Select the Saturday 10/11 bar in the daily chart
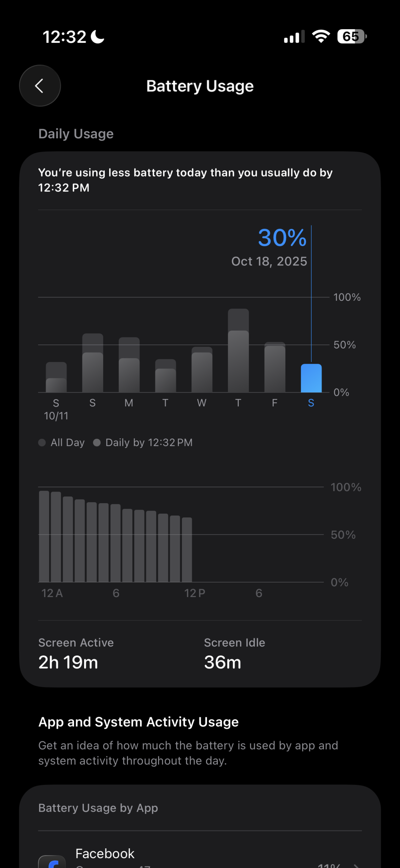Viewport: 400px width, 868px height. point(56,379)
